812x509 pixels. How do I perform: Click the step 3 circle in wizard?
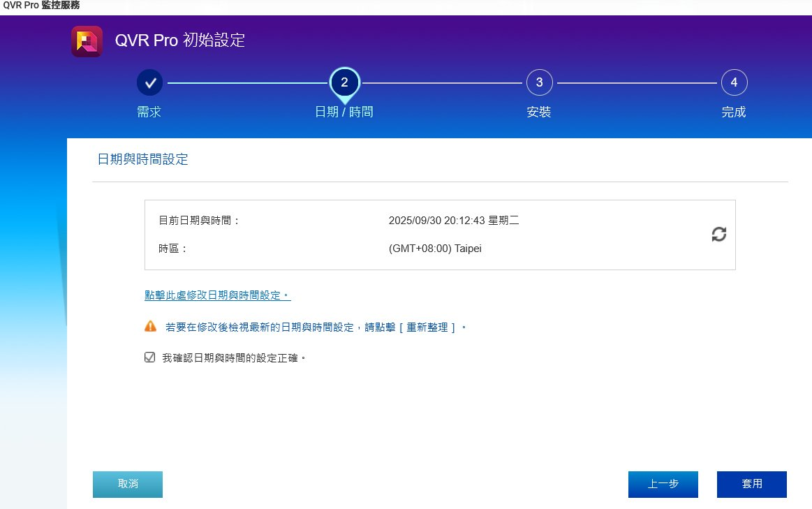point(539,82)
